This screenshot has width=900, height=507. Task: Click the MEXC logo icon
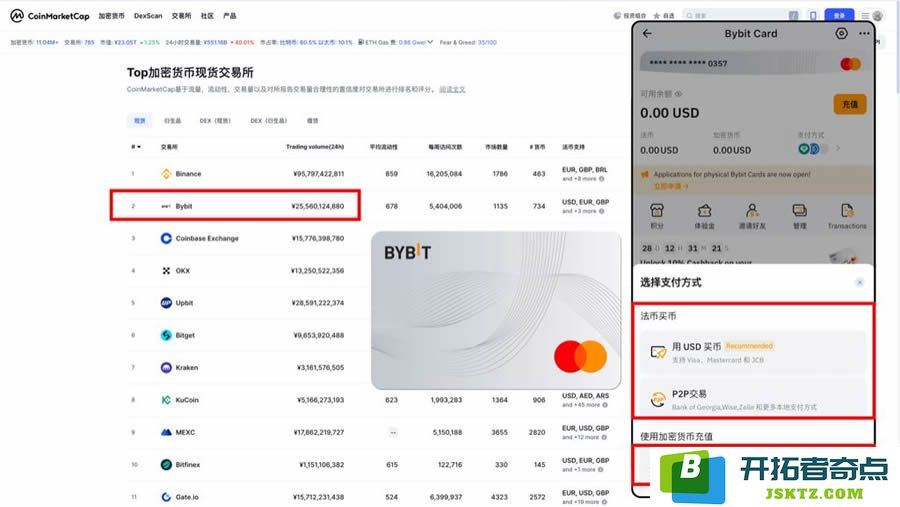tap(166, 432)
